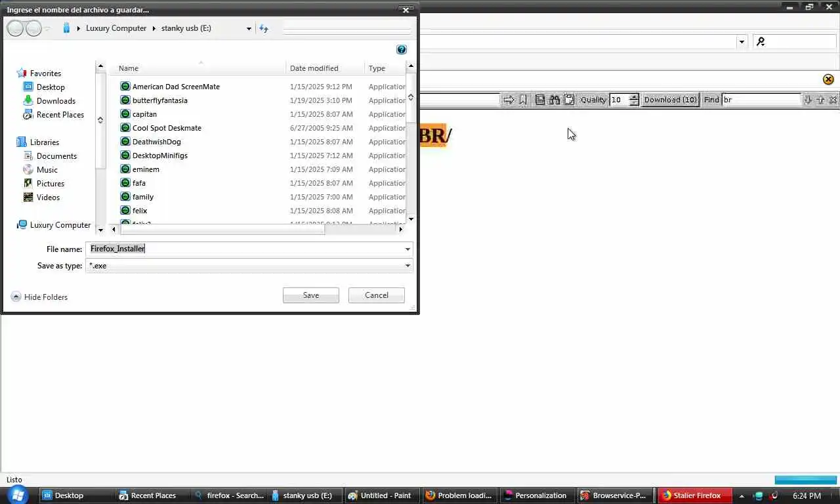
Task: Expand the address path history dropdown
Action: (249, 29)
